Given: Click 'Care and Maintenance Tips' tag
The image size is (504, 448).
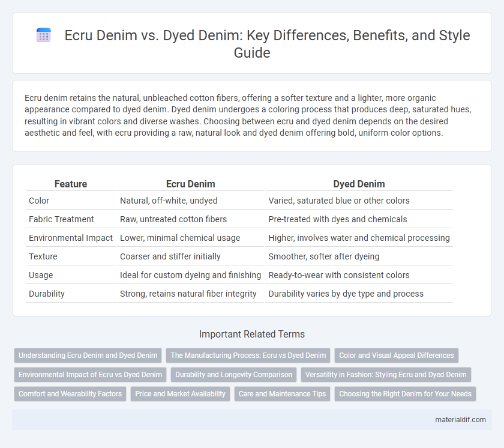Looking at the screenshot, I should point(282,394).
